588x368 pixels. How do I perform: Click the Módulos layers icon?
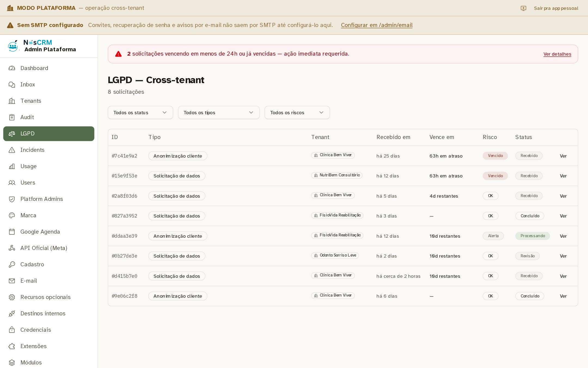(12, 363)
